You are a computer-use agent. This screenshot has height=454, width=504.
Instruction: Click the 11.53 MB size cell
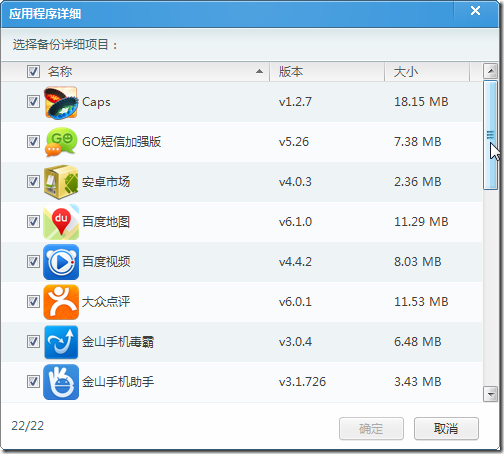(x=421, y=302)
